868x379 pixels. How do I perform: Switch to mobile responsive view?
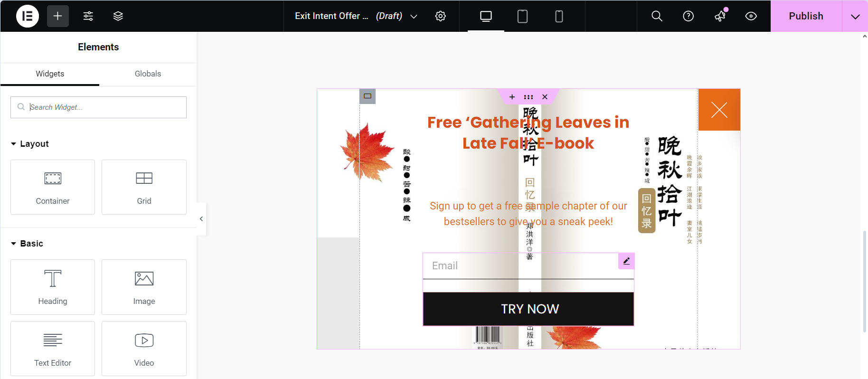pyautogui.click(x=559, y=16)
